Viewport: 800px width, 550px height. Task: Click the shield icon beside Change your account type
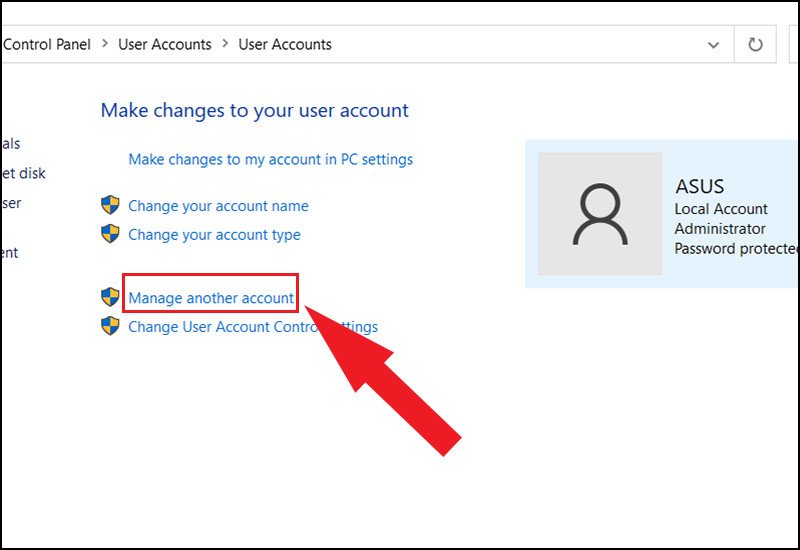point(110,234)
